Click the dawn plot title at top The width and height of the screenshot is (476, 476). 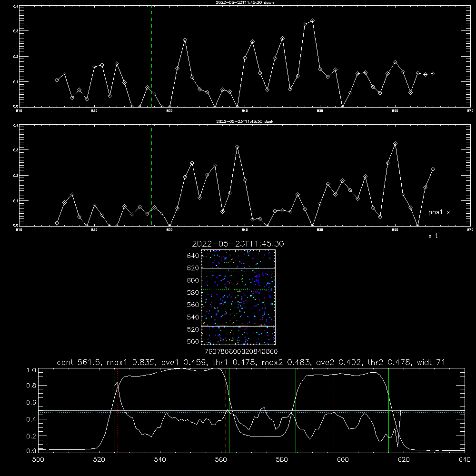[245, 2]
